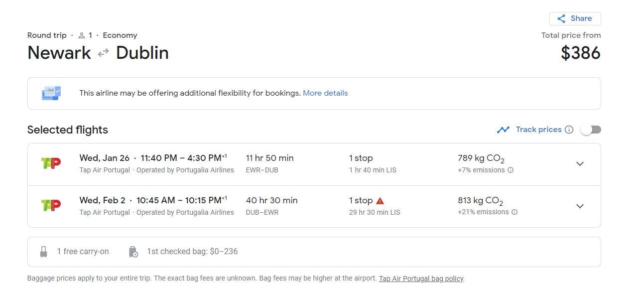Image resolution: width=644 pixels, height=293 pixels.
Task: Click the info icon beside +7% emissions
Action: click(x=511, y=170)
